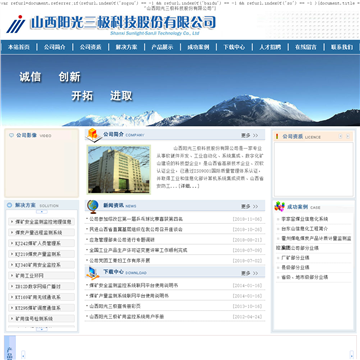Click the previous arrow in 公司资质 panel
This screenshot has height=360, width=360.
[x=340, y=136]
